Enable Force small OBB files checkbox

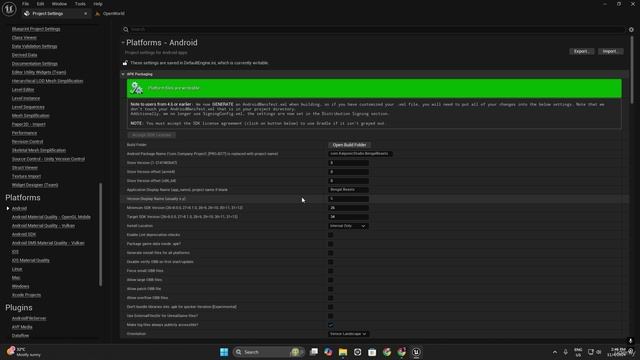(331, 271)
